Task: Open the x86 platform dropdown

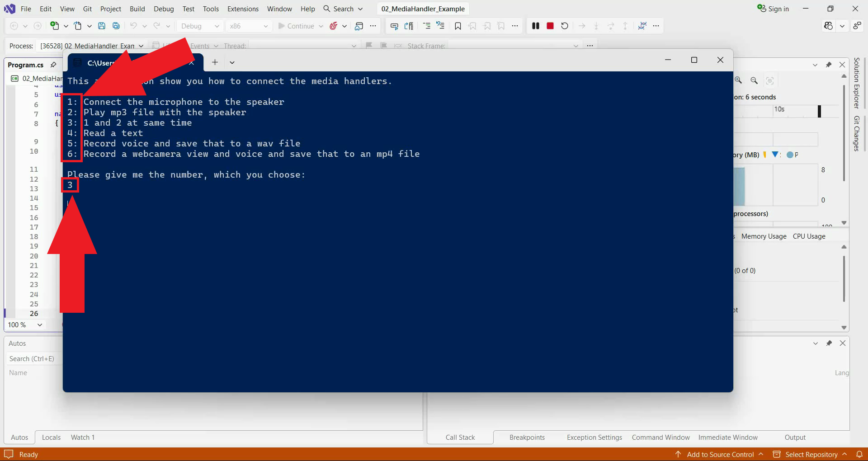Action: pos(249,26)
